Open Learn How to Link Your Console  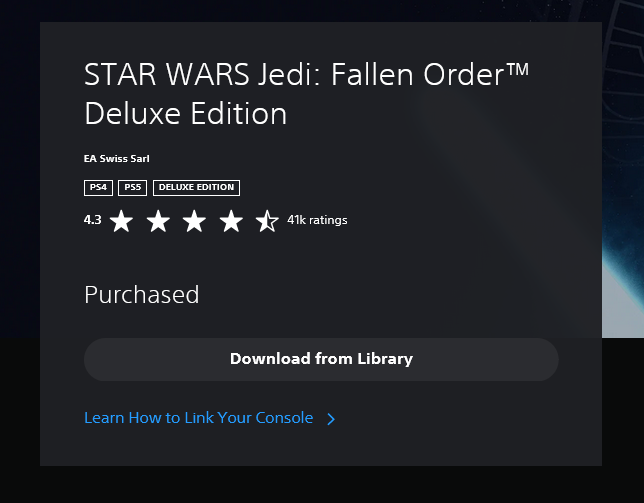198,418
